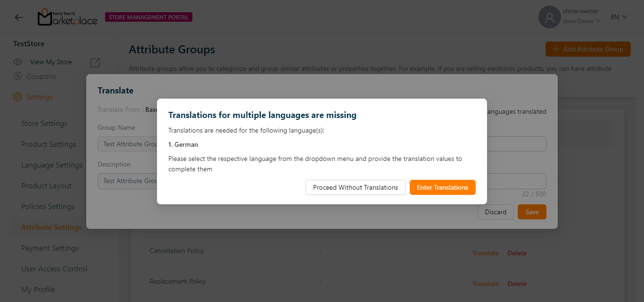Expand the EN language dropdown
This screenshot has width=644, height=302.
coord(619,17)
